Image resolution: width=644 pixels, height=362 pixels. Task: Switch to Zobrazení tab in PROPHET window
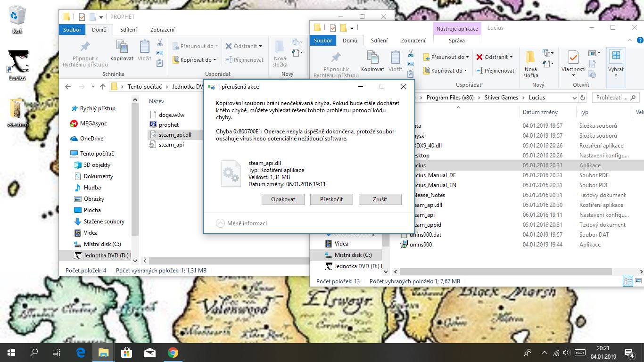coord(162,30)
